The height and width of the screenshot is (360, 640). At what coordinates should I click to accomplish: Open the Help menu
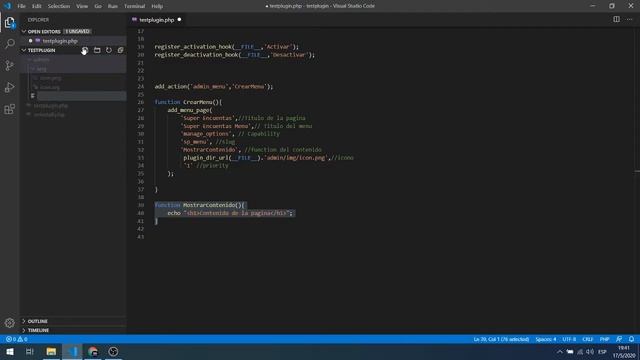coord(157,6)
